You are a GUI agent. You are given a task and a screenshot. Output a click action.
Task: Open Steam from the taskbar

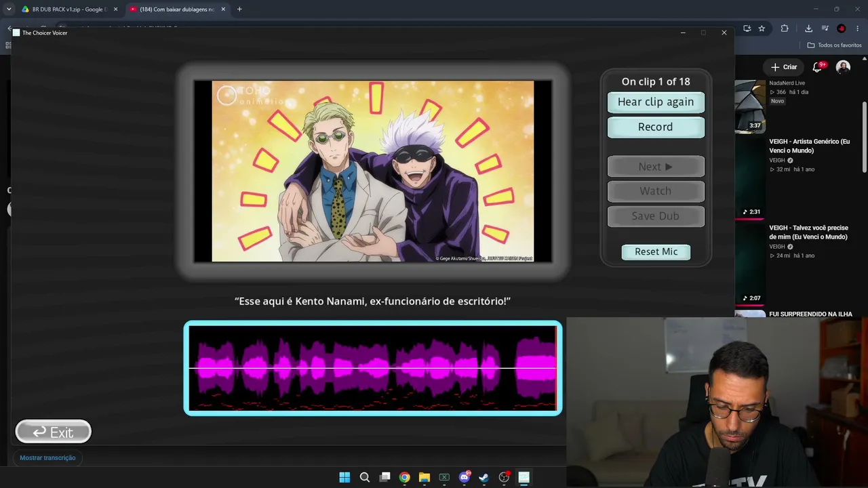(x=484, y=477)
